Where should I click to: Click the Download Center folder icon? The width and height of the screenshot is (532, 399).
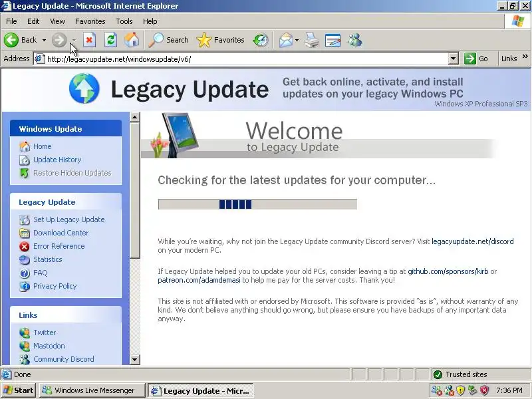tap(25, 233)
